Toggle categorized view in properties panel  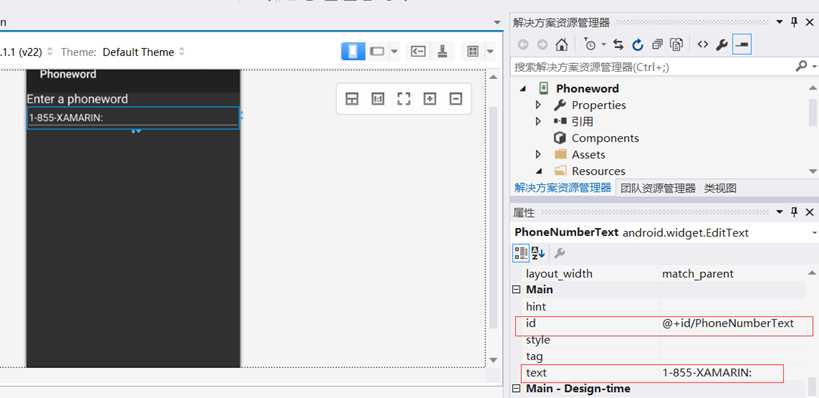point(521,253)
